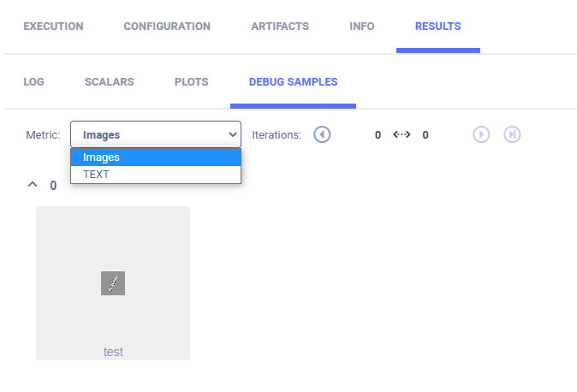Switch to the Scalars sub-tab
The image size is (577, 392).
(109, 82)
